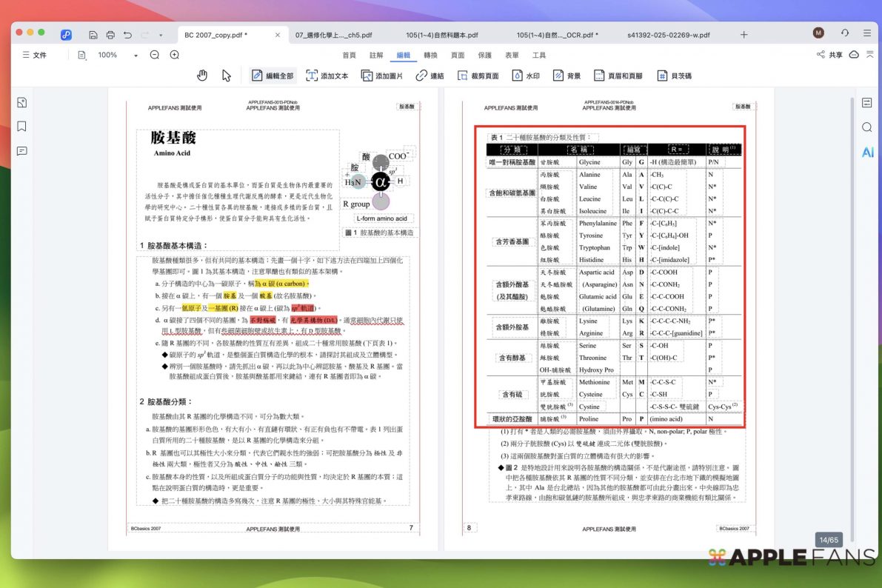Viewport: 882px width, 588px height.
Task: Click the zoom out magnifier icon
Action: (x=155, y=55)
